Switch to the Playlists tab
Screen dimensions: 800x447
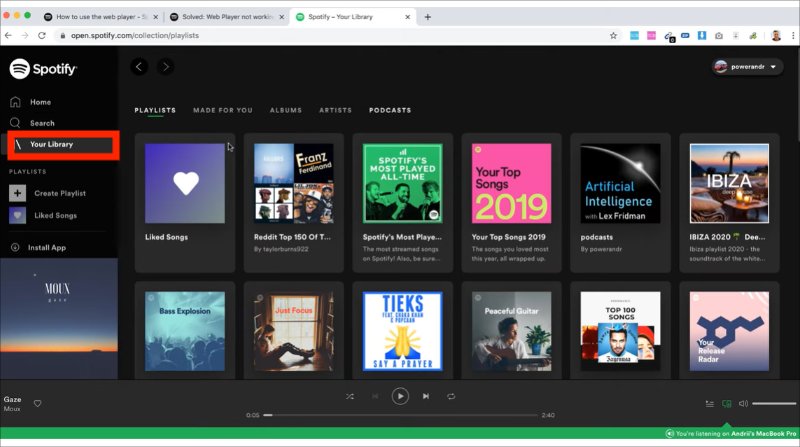tap(155, 110)
